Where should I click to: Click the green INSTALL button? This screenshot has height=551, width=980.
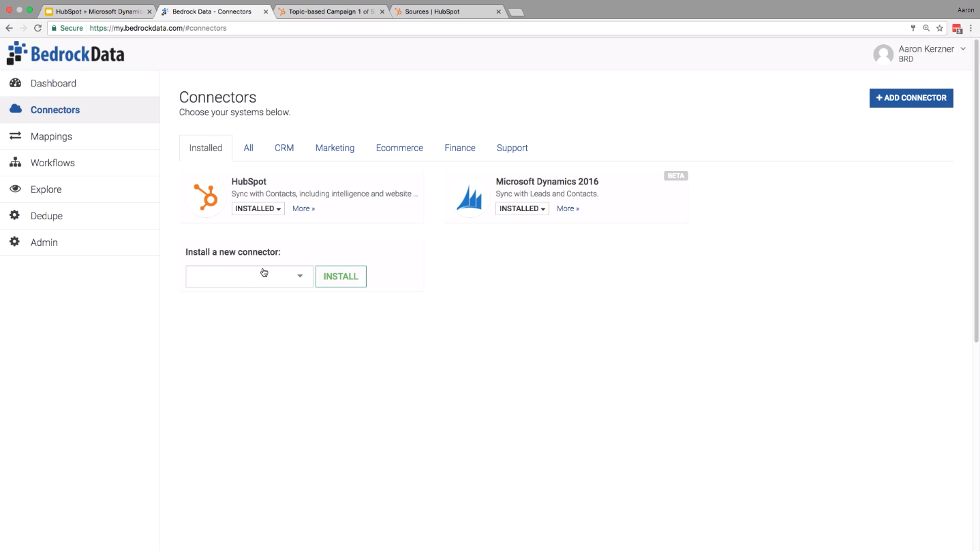[341, 277]
